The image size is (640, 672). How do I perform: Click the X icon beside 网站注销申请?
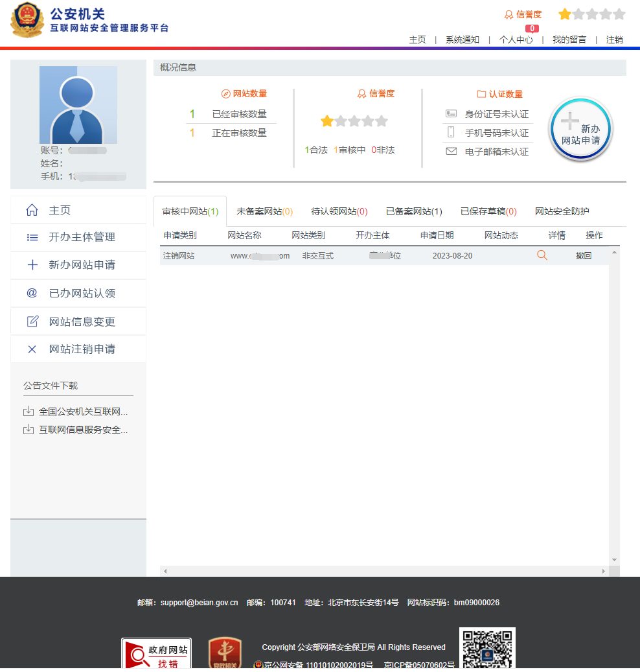click(x=32, y=349)
